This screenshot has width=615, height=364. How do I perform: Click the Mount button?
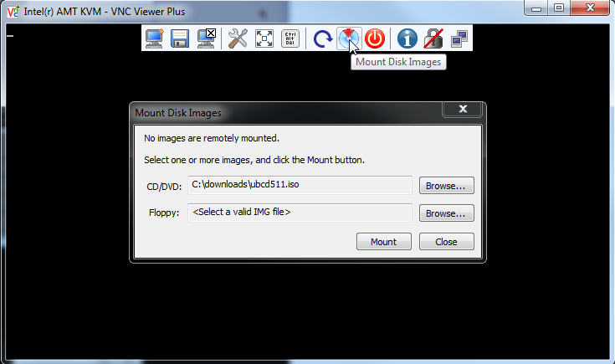tap(383, 242)
